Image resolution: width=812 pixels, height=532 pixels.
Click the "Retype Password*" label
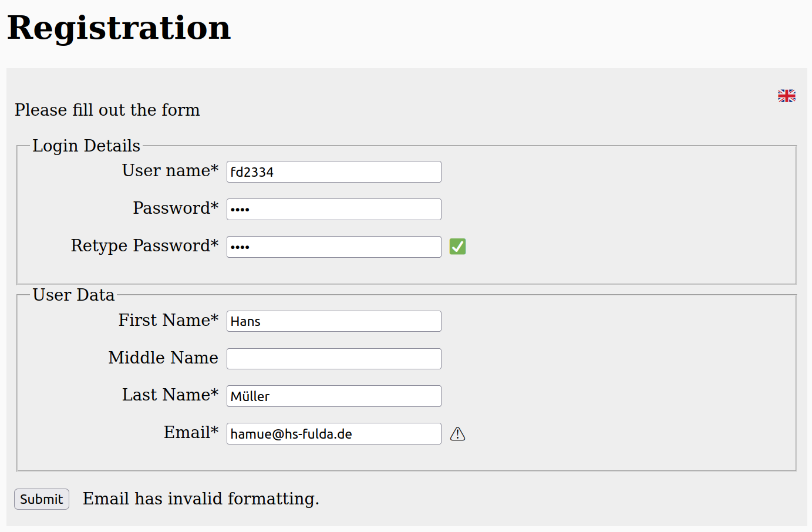(144, 245)
